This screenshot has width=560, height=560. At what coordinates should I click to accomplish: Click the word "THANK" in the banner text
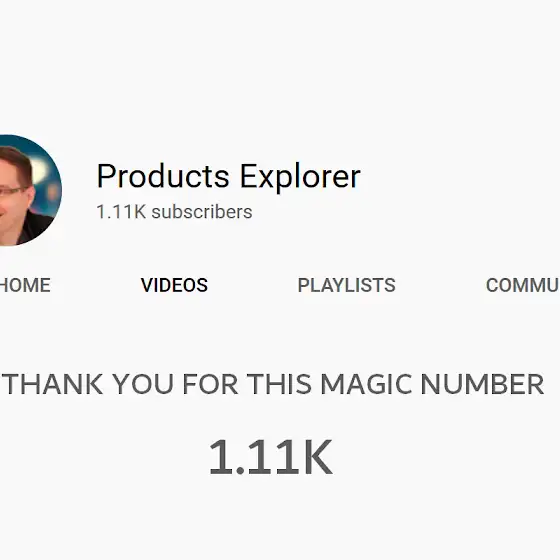coord(54,384)
